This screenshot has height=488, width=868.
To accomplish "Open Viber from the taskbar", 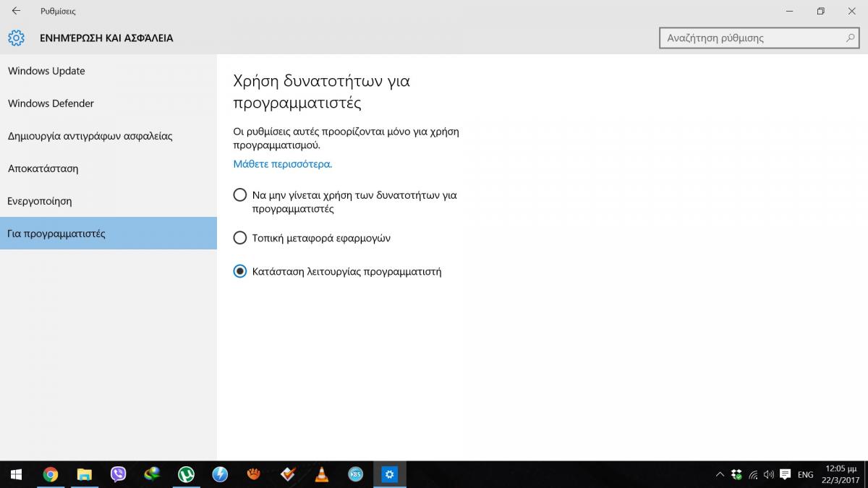I will [x=118, y=474].
